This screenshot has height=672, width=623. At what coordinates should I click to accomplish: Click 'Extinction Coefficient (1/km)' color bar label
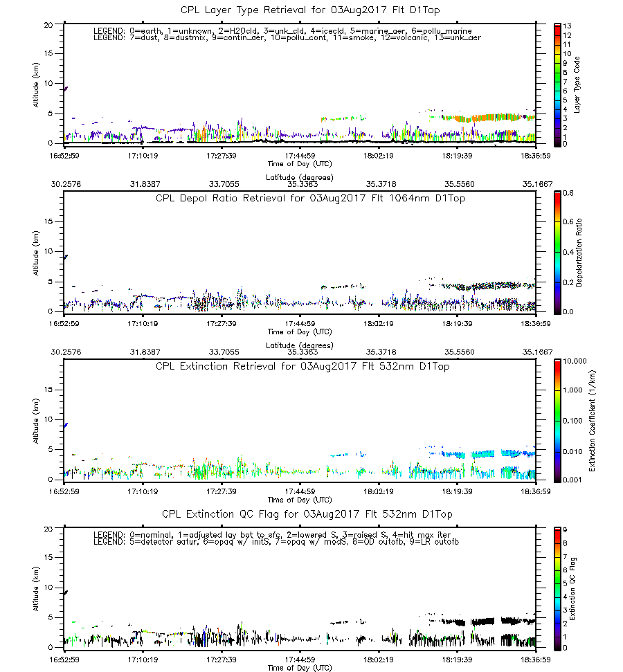(592, 421)
